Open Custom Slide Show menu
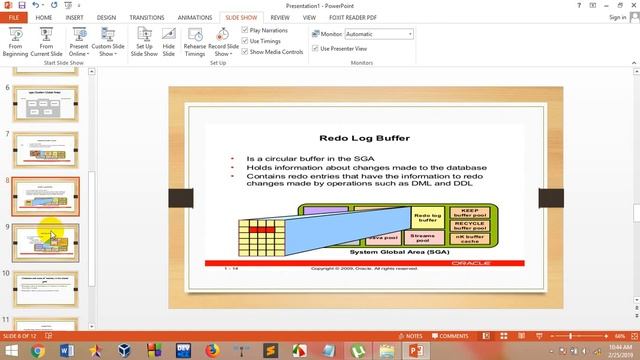 [x=108, y=42]
